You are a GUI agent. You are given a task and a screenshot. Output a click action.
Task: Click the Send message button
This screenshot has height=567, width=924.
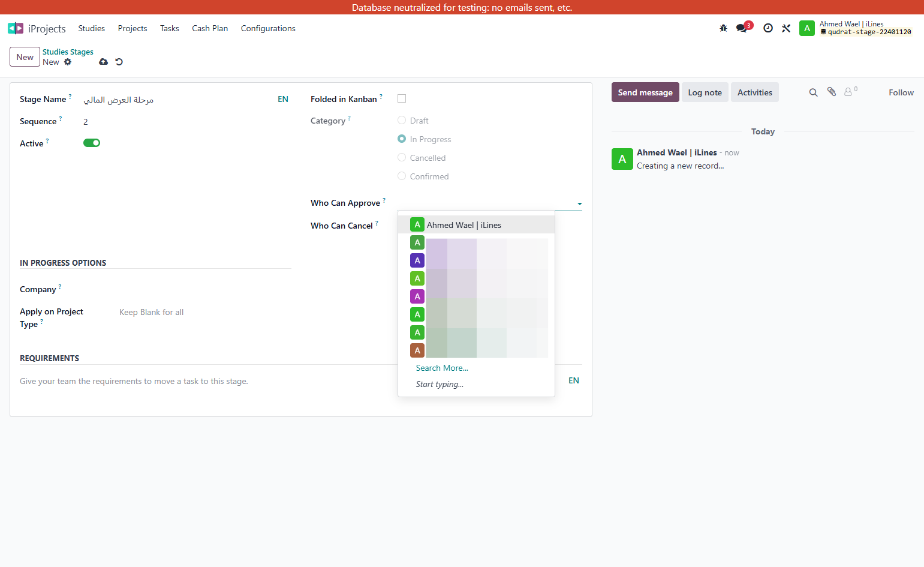point(645,92)
